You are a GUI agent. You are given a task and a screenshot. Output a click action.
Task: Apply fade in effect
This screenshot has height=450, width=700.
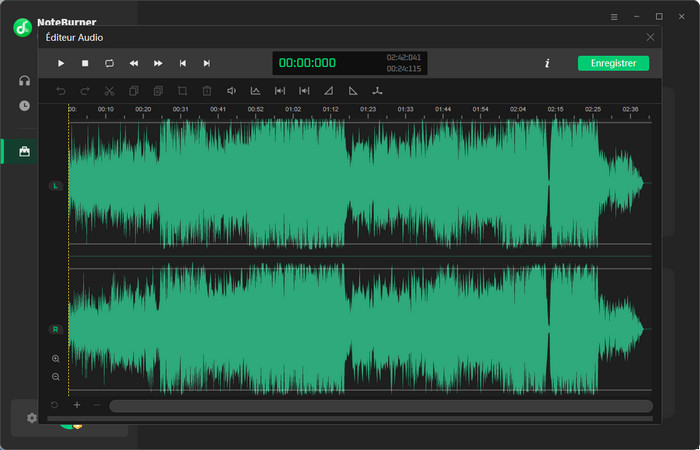(329, 91)
